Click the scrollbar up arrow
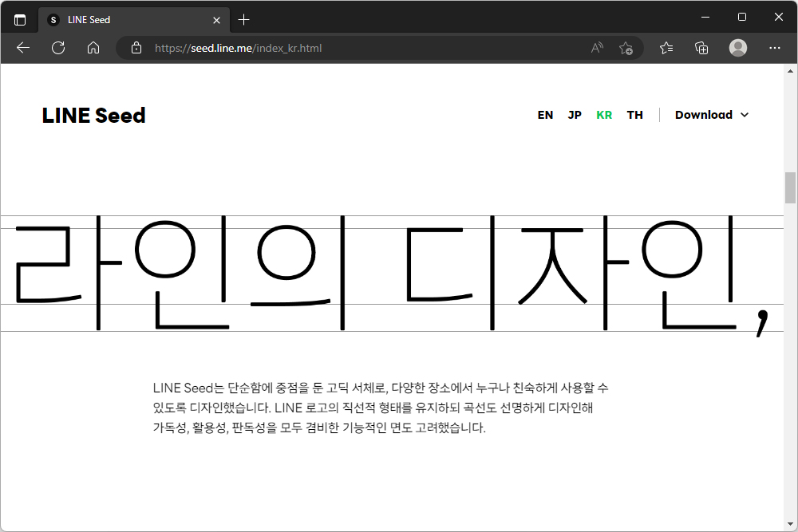This screenshot has height=532, width=798. [790, 71]
